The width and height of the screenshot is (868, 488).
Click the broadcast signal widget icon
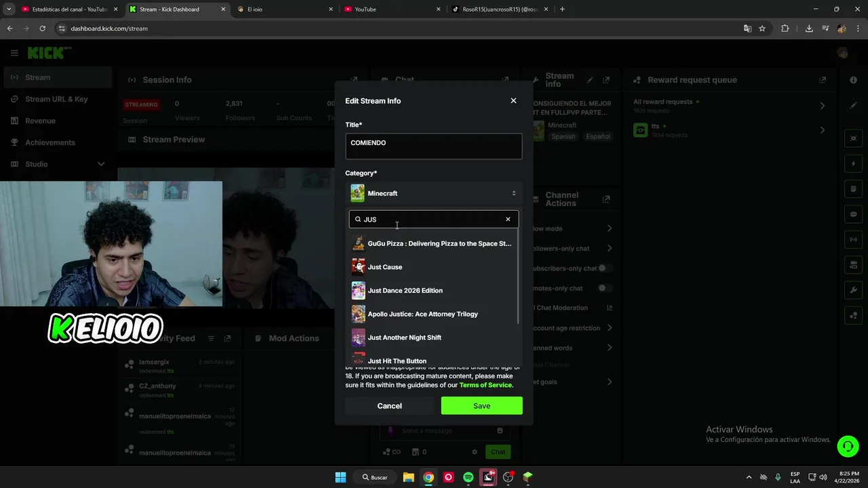[x=854, y=239]
